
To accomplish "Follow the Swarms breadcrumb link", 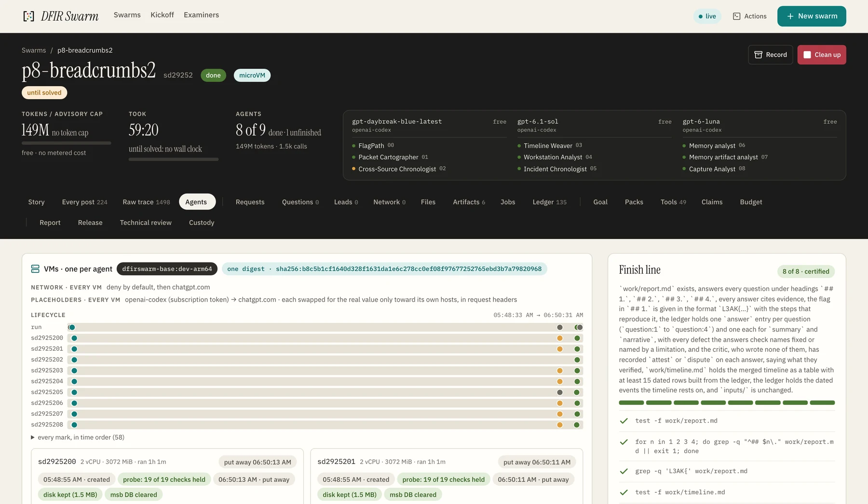I will click(x=34, y=50).
